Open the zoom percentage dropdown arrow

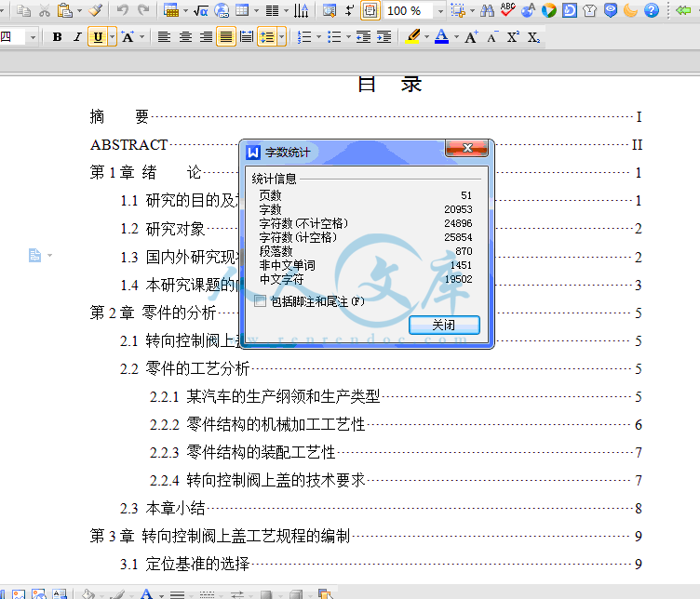click(x=440, y=11)
